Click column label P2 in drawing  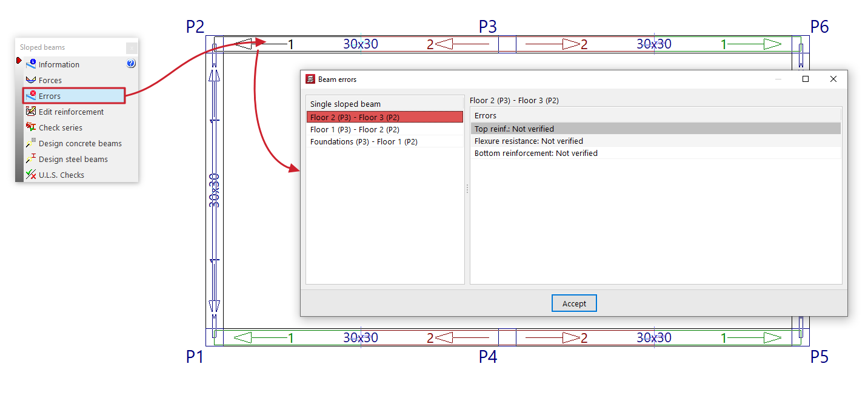195,26
